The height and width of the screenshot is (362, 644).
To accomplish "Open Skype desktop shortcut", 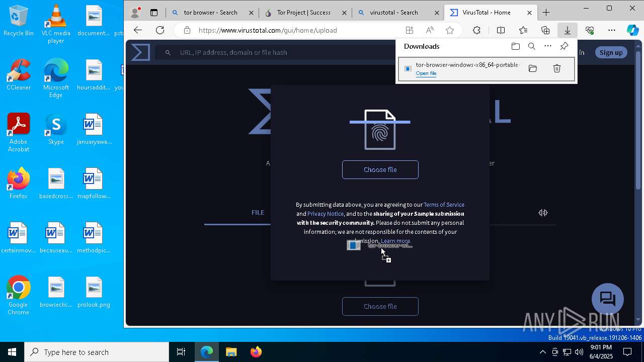I will [56, 129].
